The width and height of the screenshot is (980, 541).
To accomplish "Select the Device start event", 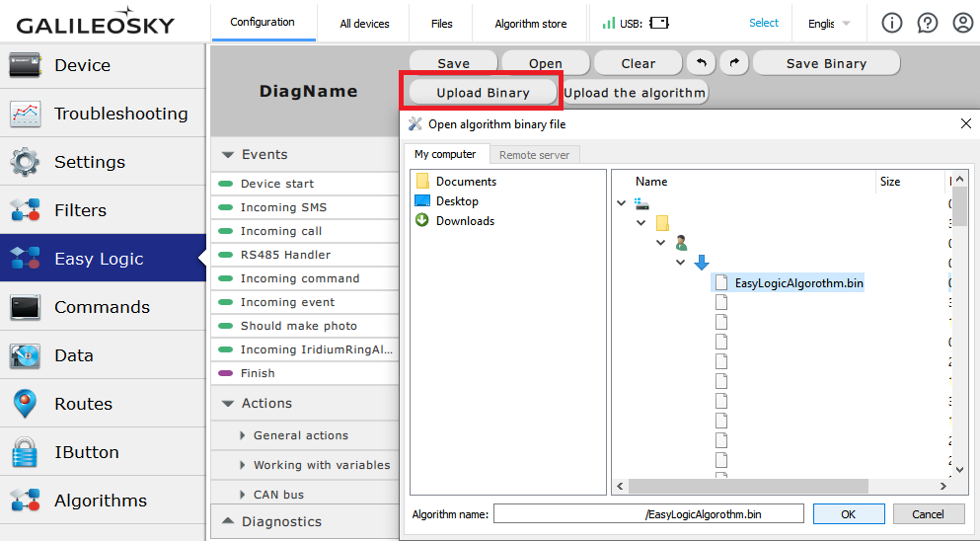I will [305, 184].
